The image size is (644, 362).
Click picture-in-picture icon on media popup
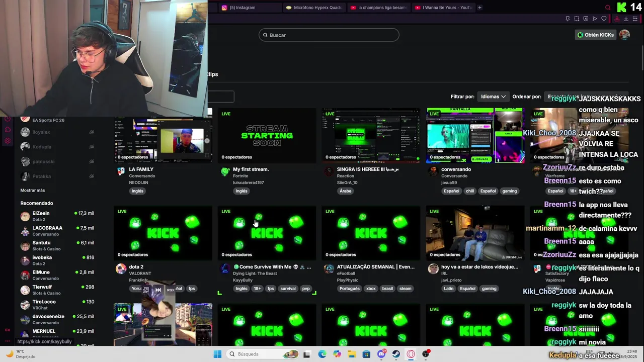pos(146,290)
